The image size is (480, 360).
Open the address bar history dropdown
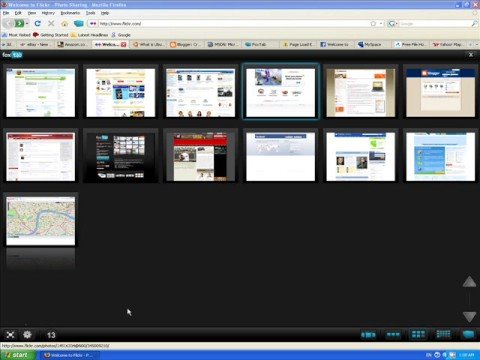click(x=381, y=24)
